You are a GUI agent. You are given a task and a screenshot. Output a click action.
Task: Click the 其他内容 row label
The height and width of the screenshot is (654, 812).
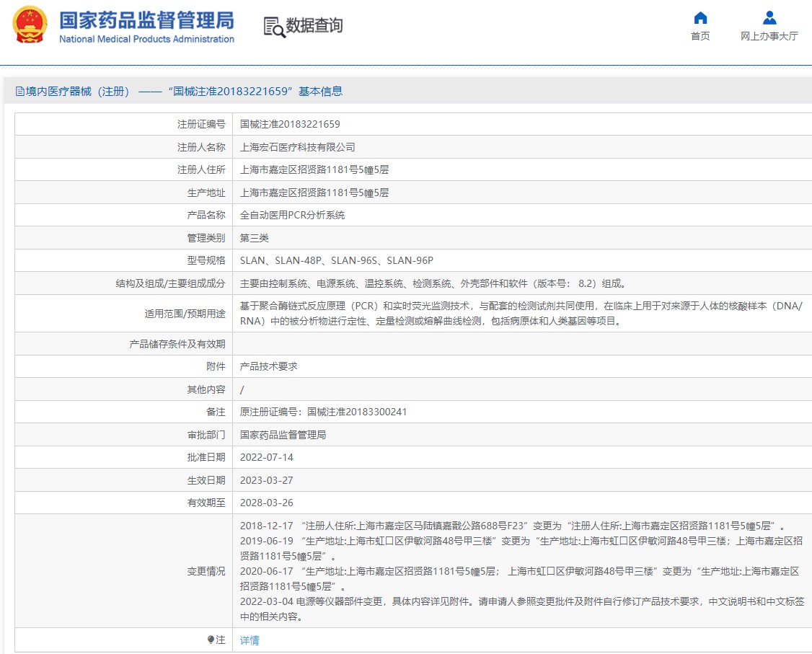click(206, 389)
